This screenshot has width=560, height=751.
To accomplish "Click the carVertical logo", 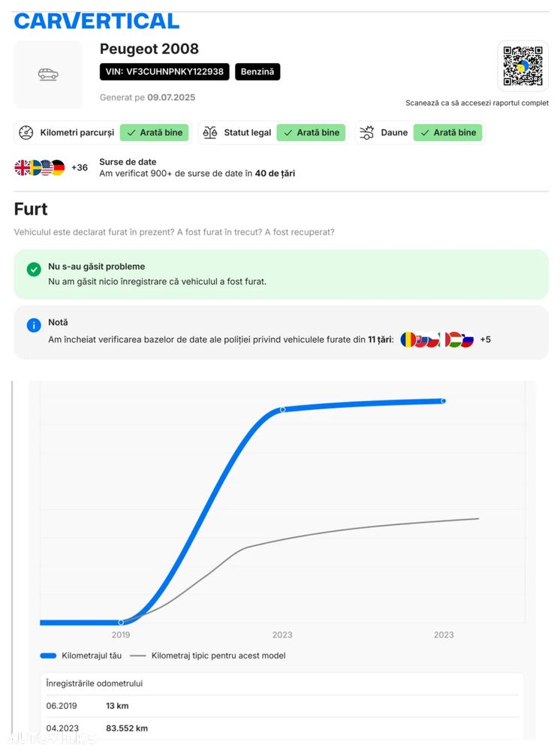I will point(97,21).
